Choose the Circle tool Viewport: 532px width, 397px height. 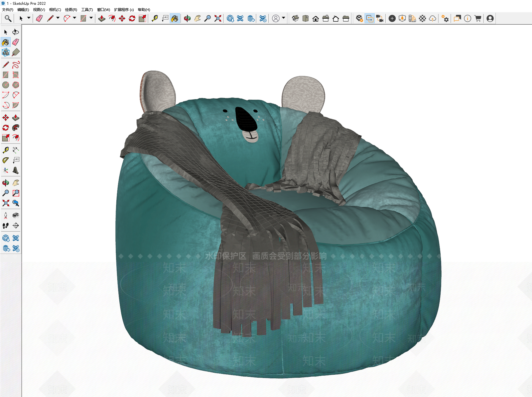click(6, 85)
